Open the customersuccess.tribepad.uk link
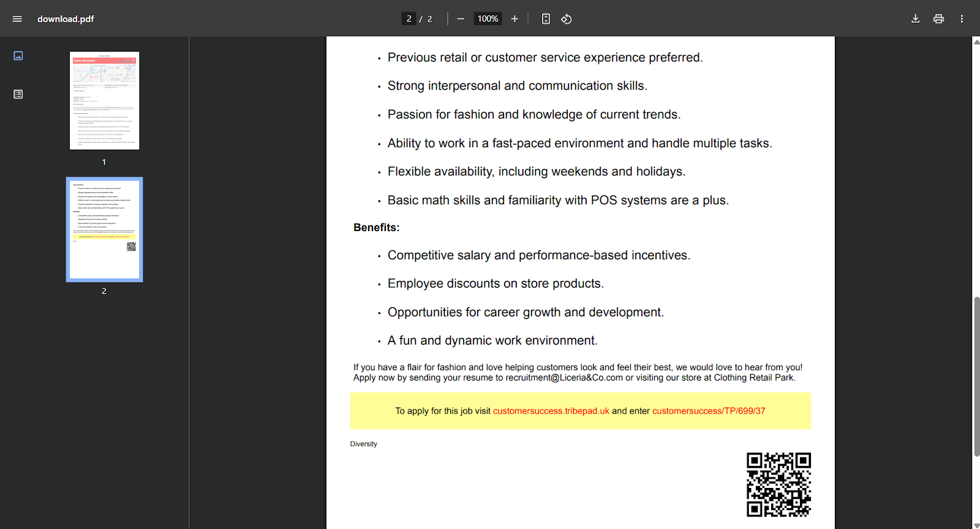The image size is (980, 529). (551, 411)
